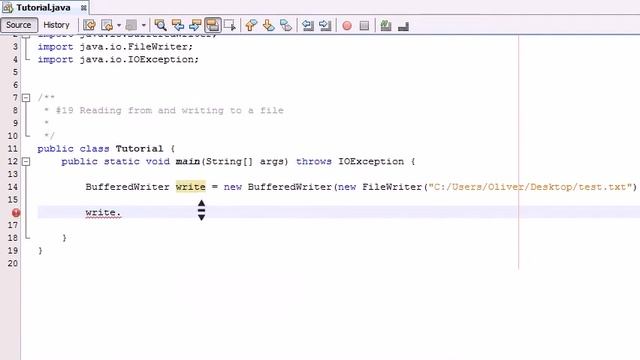Click the 'main' method name

(188, 161)
